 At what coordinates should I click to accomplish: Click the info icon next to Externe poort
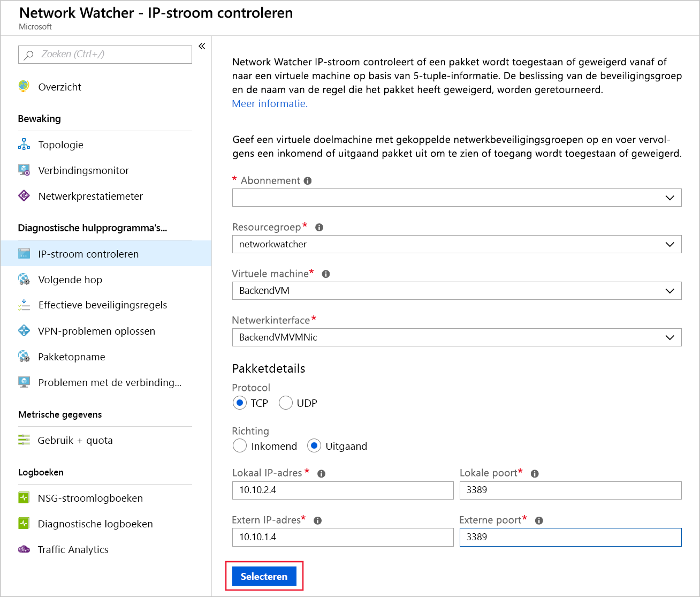click(539, 520)
